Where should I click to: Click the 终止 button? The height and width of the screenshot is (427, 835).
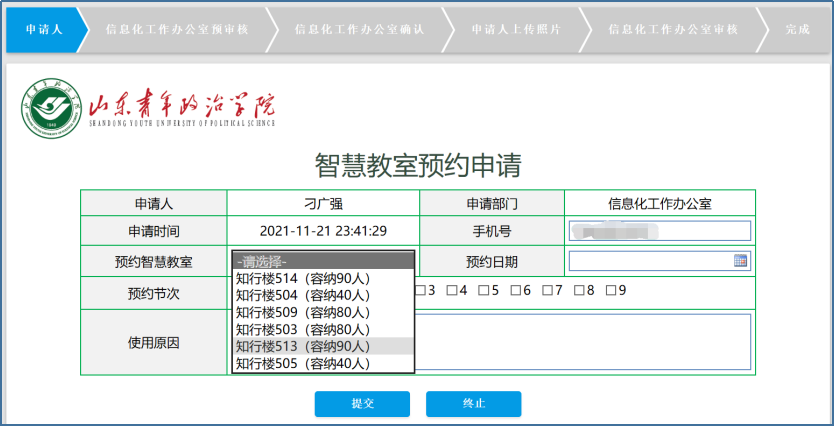click(473, 404)
